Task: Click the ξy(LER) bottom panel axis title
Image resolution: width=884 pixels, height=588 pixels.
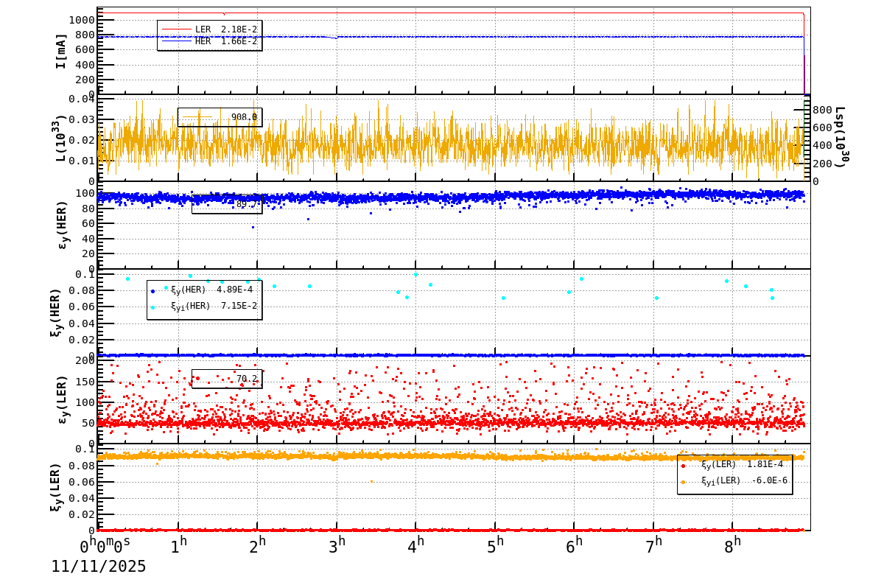Action: click(x=56, y=487)
